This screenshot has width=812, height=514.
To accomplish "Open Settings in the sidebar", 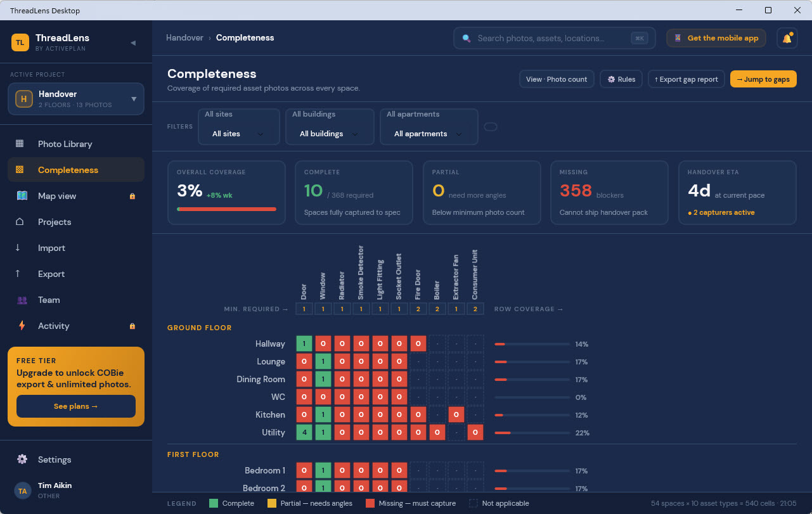I will [x=76, y=459].
